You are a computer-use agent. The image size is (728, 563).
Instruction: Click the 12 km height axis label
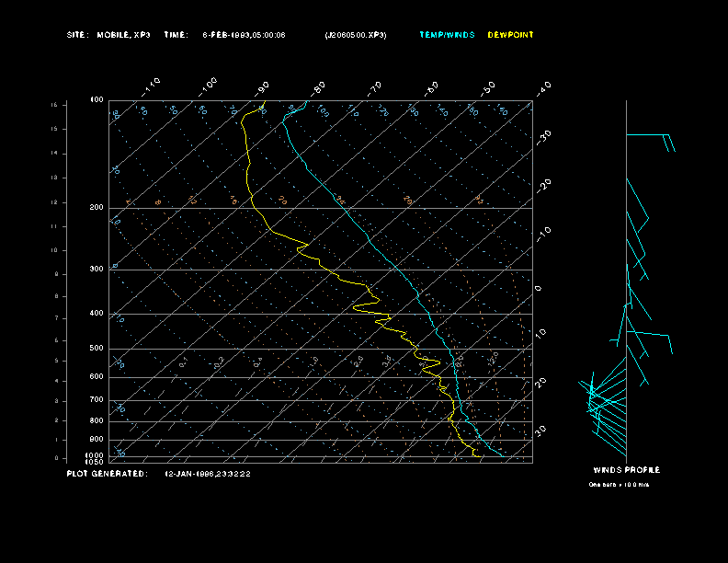(x=54, y=202)
